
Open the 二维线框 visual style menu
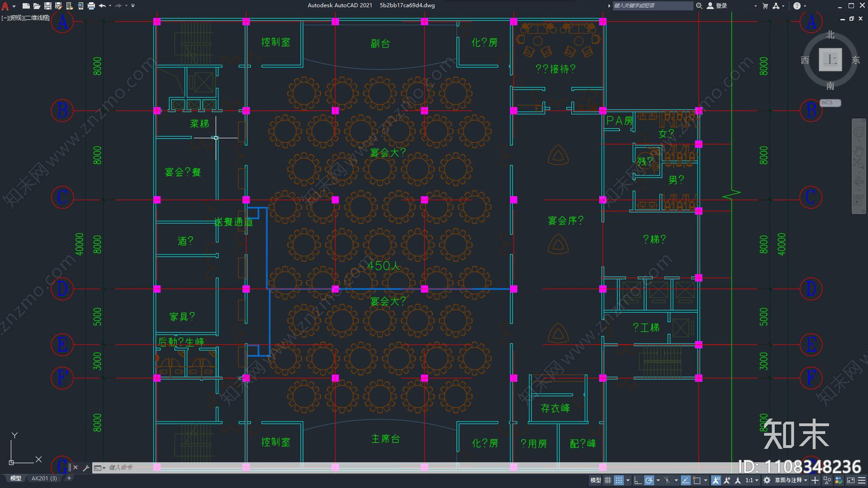(37, 18)
